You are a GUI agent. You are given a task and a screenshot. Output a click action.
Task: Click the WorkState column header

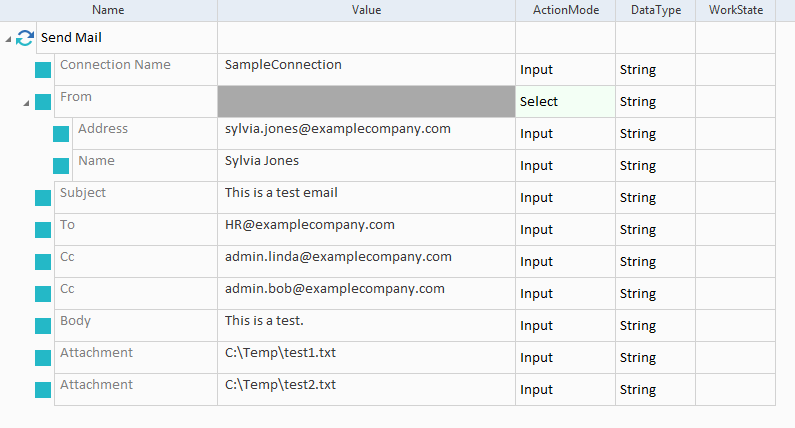[735, 10]
